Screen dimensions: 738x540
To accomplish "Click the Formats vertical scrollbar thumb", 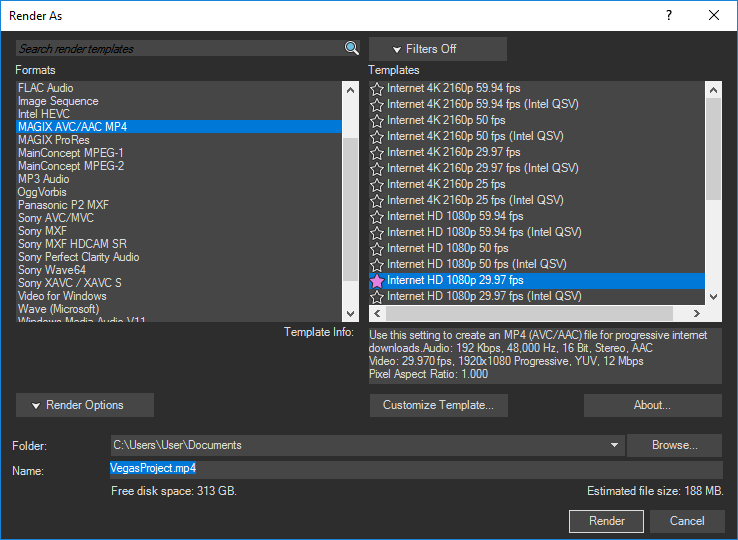I will click(350, 210).
